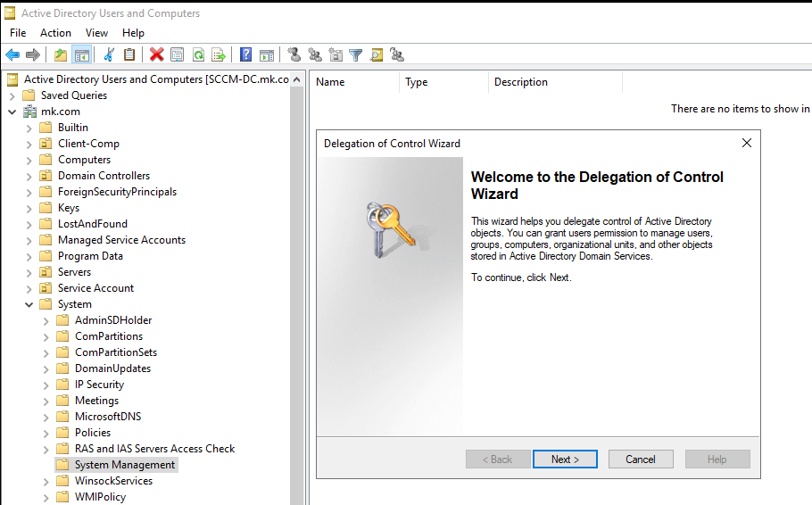Open the Action menu
The height and width of the screenshot is (505, 812).
pyautogui.click(x=55, y=33)
